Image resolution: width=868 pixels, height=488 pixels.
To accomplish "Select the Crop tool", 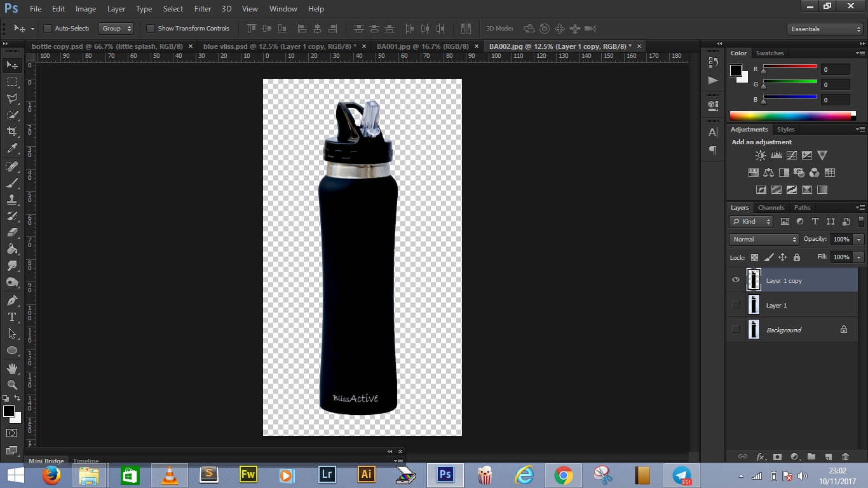I will pos(11,130).
